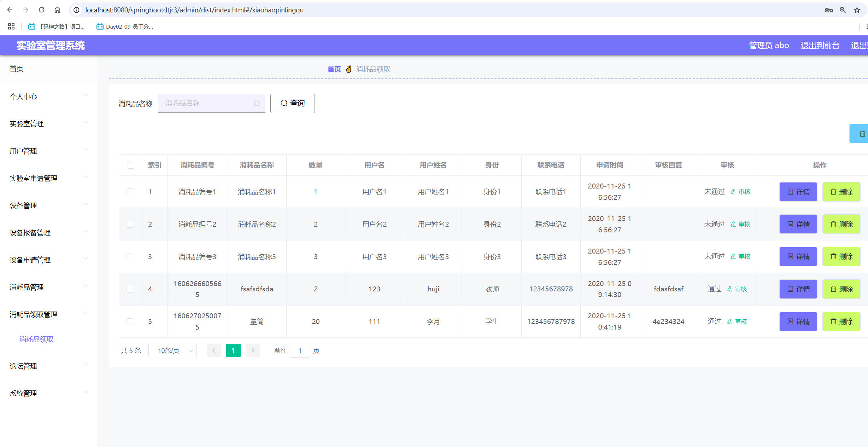The width and height of the screenshot is (868, 447).
Task: Open the 【码神之路】项目 bookmark
Action: 57,27
